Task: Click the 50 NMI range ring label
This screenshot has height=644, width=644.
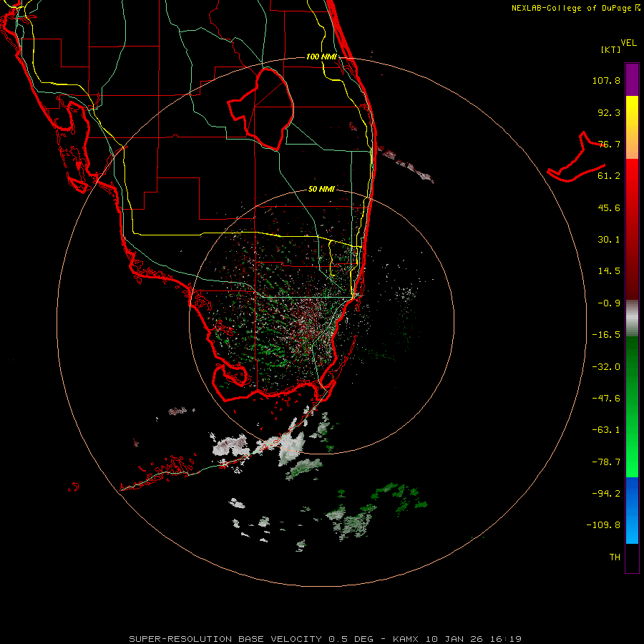Action: point(321,189)
